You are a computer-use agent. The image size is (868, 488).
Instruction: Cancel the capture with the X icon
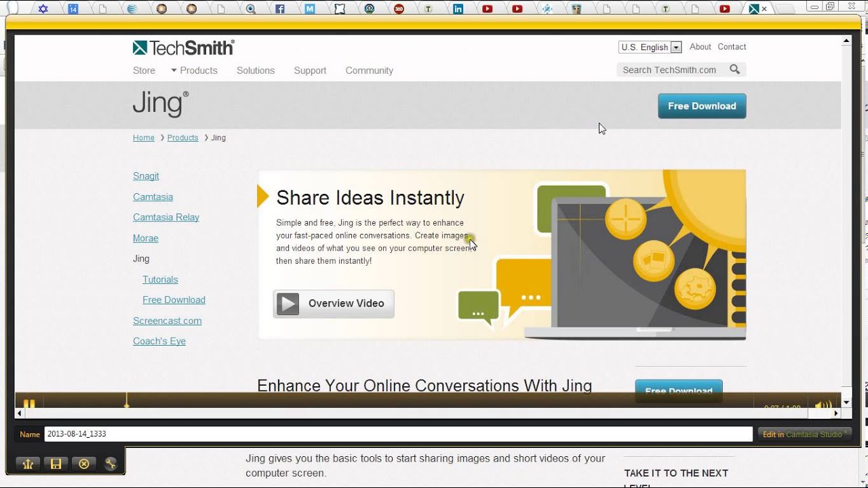[x=84, y=464]
